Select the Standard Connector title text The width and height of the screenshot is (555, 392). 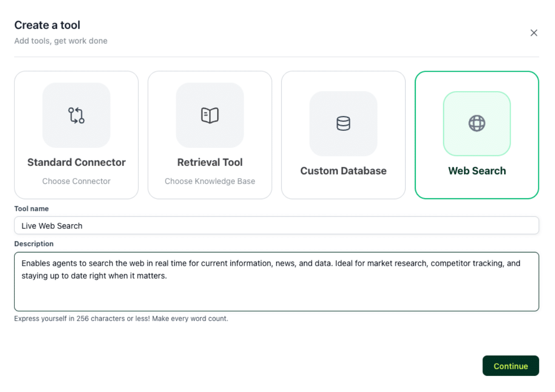76,162
